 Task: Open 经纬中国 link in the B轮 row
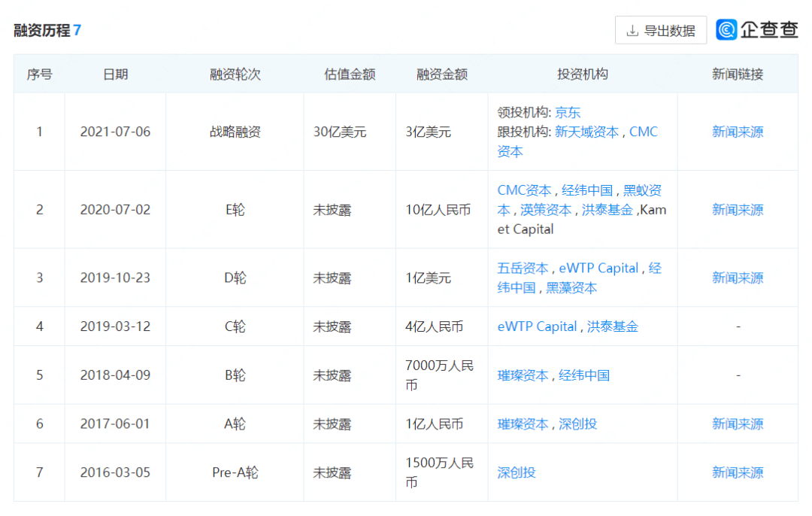coord(584,375)
